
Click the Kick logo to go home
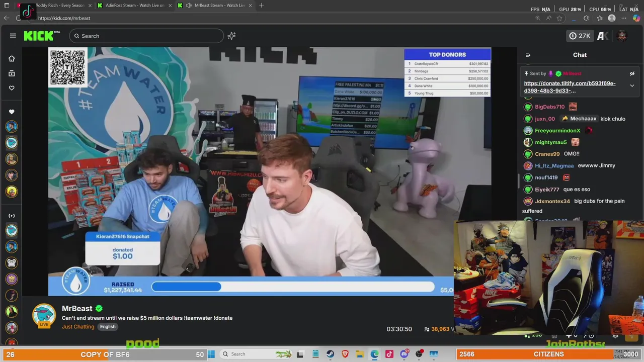[39, 36]
